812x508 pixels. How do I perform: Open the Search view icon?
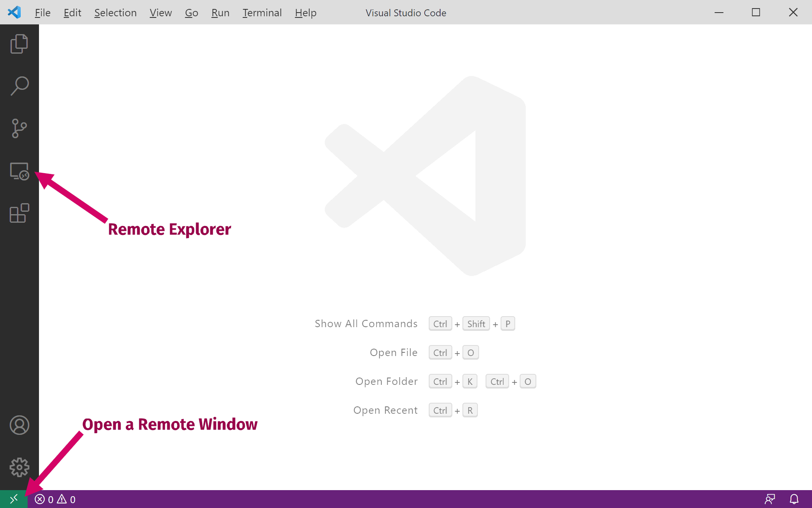click(19, 86)
